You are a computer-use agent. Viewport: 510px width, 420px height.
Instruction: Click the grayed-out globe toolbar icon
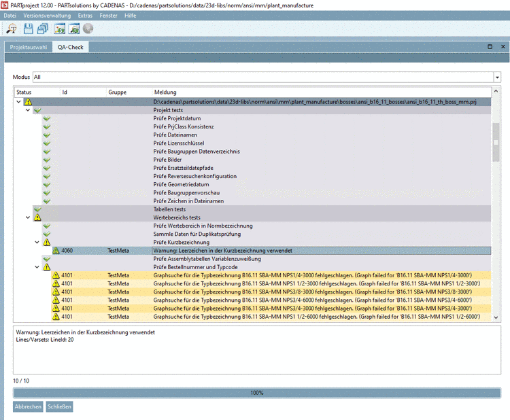(x=88, y=29)
